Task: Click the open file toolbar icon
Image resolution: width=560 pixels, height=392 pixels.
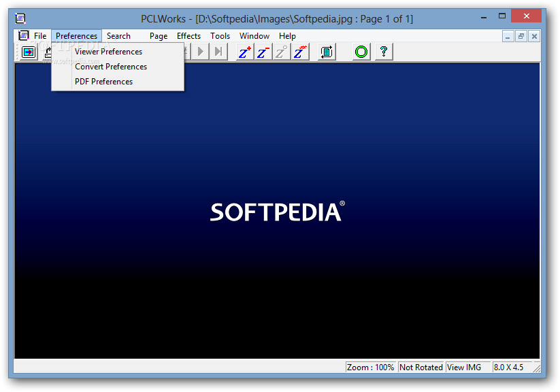Action: (29, 52)
